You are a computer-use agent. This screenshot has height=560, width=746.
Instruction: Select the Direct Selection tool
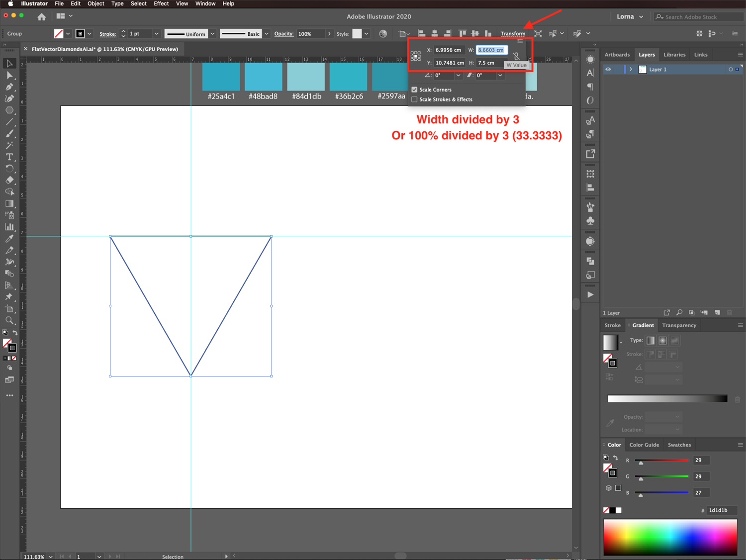tap(9, 75)
